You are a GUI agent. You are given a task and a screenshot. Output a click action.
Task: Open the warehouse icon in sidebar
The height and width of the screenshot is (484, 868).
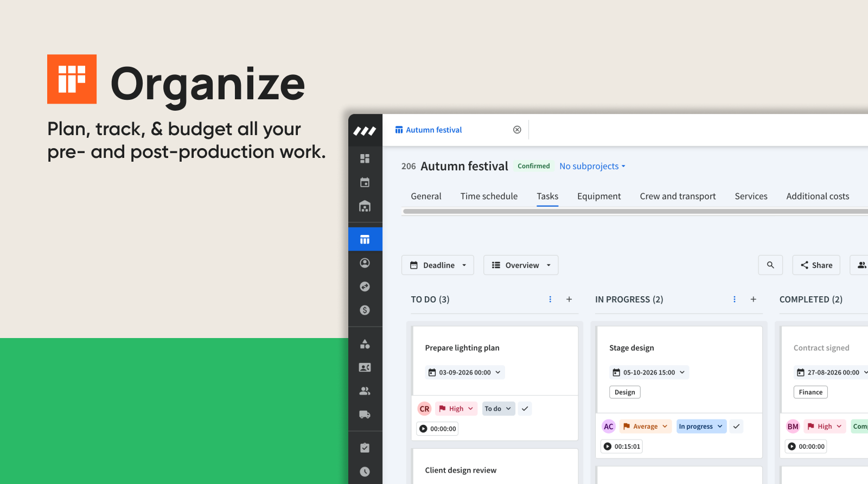pos(365,206)
